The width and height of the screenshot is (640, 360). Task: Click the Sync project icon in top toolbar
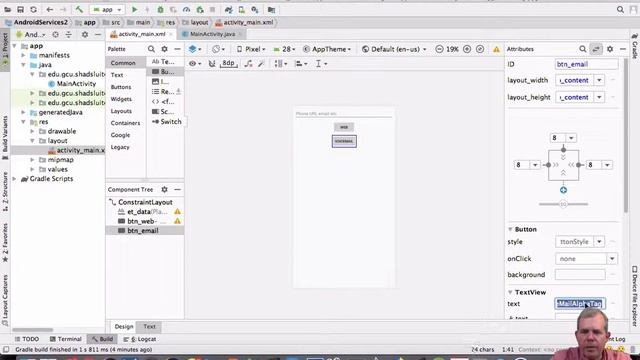(x=33, y=9)
